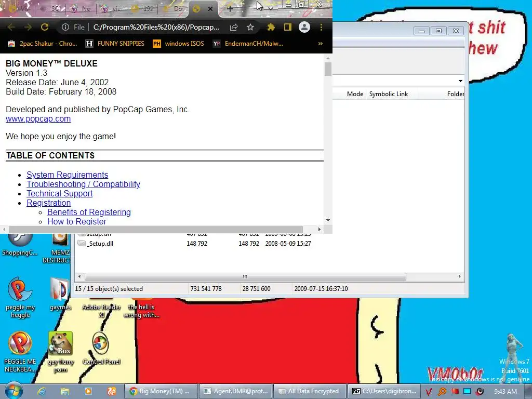The image size is (532, 399).
Task: Jump to Technical Support section
Action: point(59,193)
